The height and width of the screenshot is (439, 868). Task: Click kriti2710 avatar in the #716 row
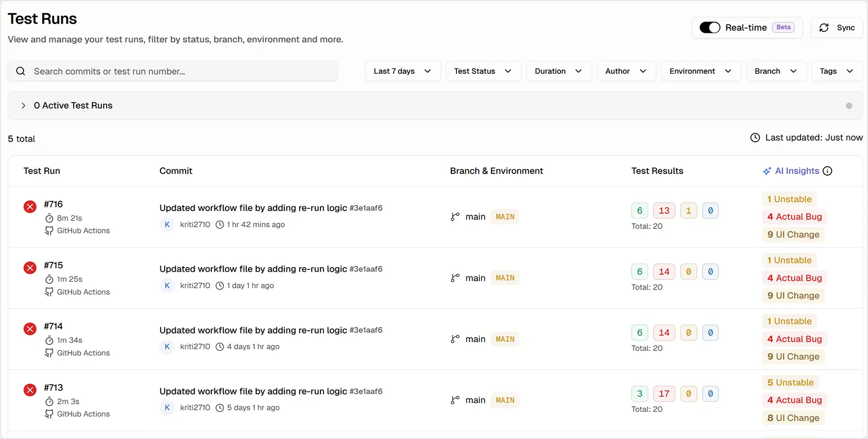pos(167,224)
